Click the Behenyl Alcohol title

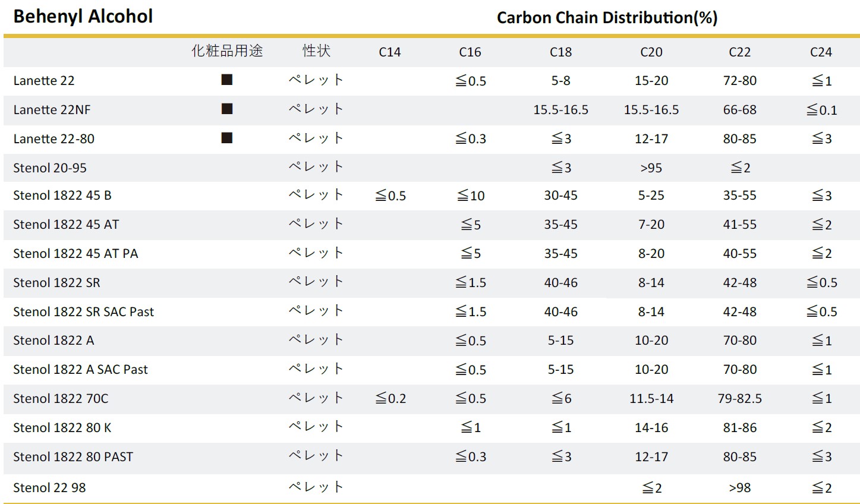(83, 17)
